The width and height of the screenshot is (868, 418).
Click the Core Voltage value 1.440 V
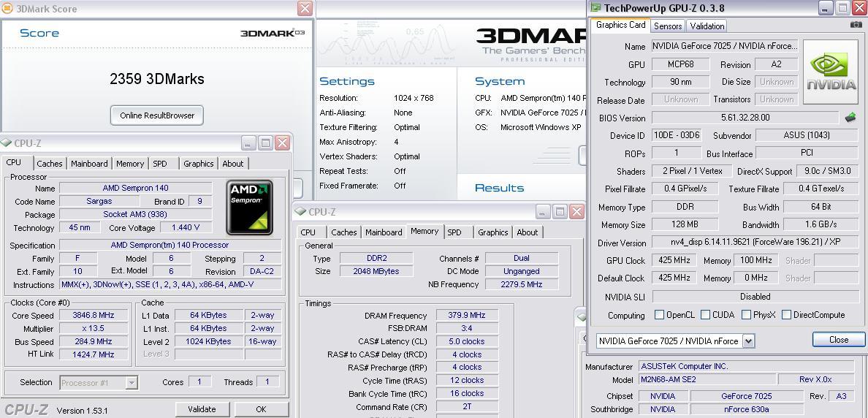click(x=186, y=227)
